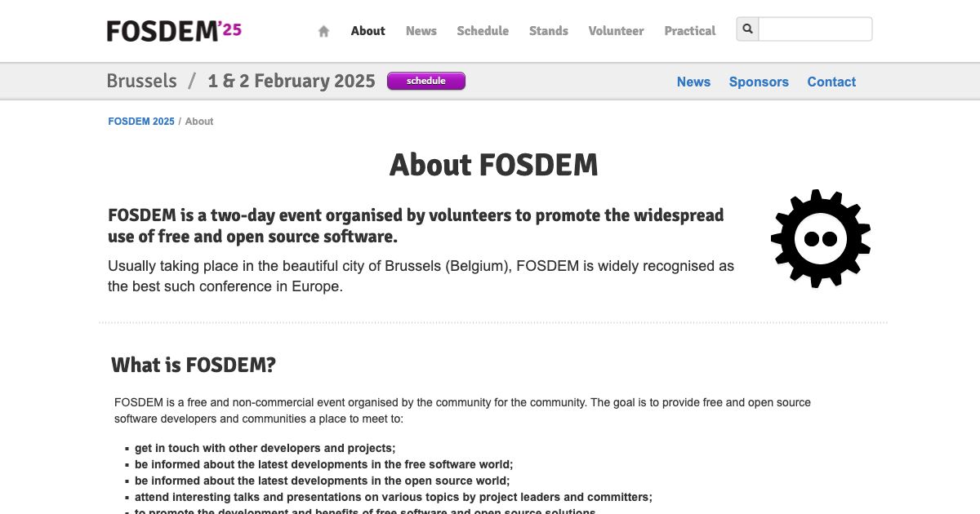Open the Schedule navigation item
Screen dimensions: 980x514
pyautogui.click(x=483, y=31)
